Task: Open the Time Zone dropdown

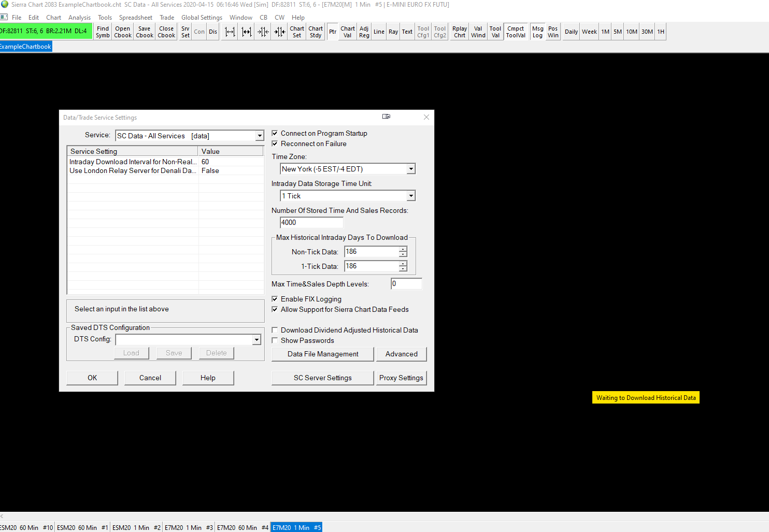Action: pyautogui.click(x=411, y=169)
